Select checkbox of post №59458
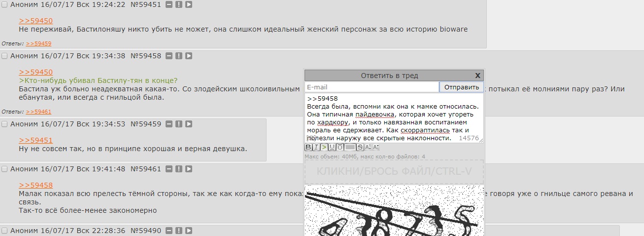Image resolution: width=644 pixels, height=236 pixels. 4,56
